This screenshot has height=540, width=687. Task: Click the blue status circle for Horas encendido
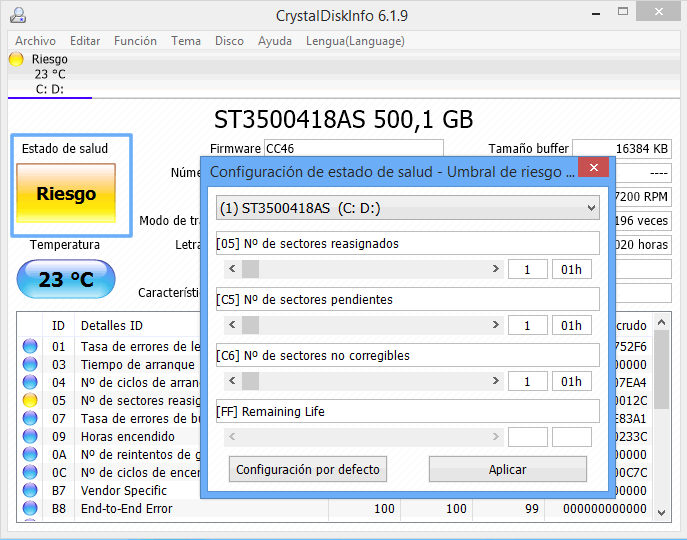[x=30, y=437]
